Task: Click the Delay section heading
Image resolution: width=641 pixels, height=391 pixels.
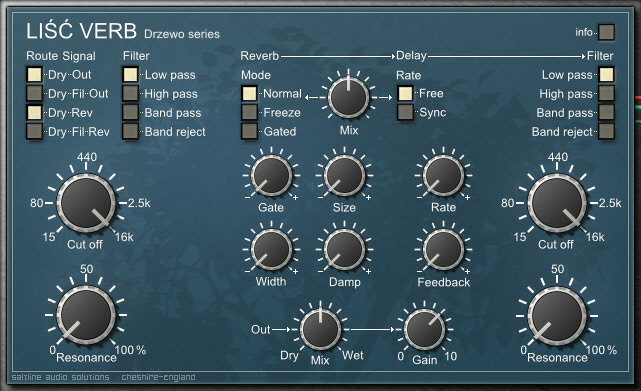Action: (x=411, y=56)
